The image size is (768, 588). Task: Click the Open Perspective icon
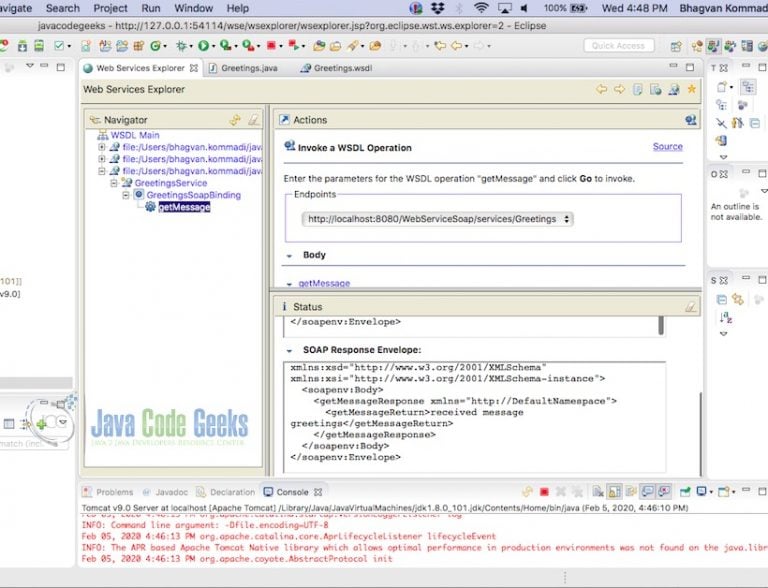(x=676, y=46)
